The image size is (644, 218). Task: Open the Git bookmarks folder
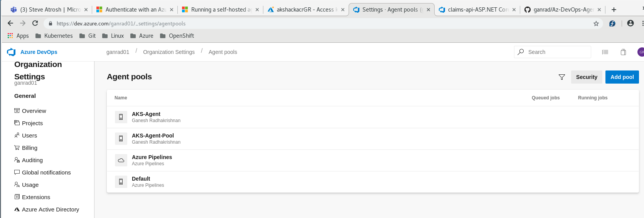pos(88,36)
